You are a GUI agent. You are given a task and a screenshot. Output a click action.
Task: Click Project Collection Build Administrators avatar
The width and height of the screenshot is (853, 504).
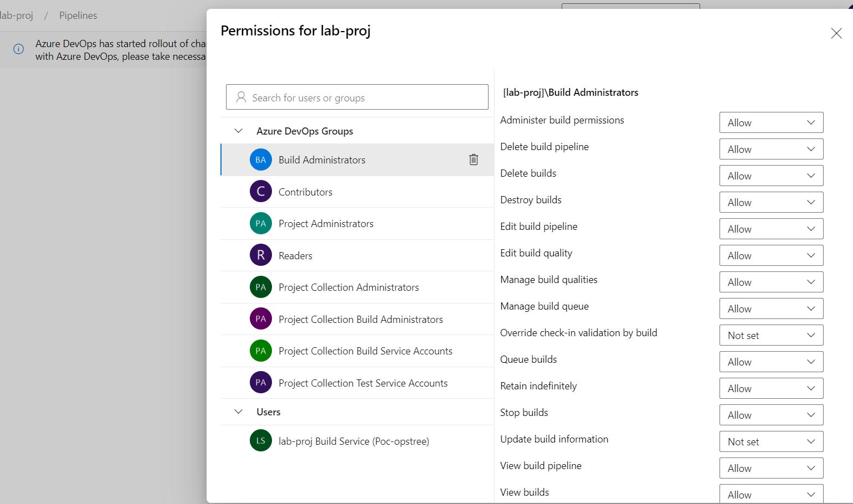(x=261, y=319)
